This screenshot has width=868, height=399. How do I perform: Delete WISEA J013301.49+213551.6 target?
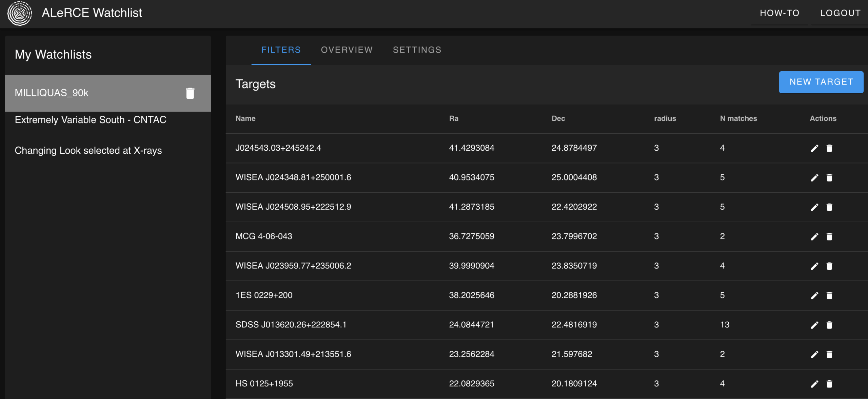(x=829, y=355)
